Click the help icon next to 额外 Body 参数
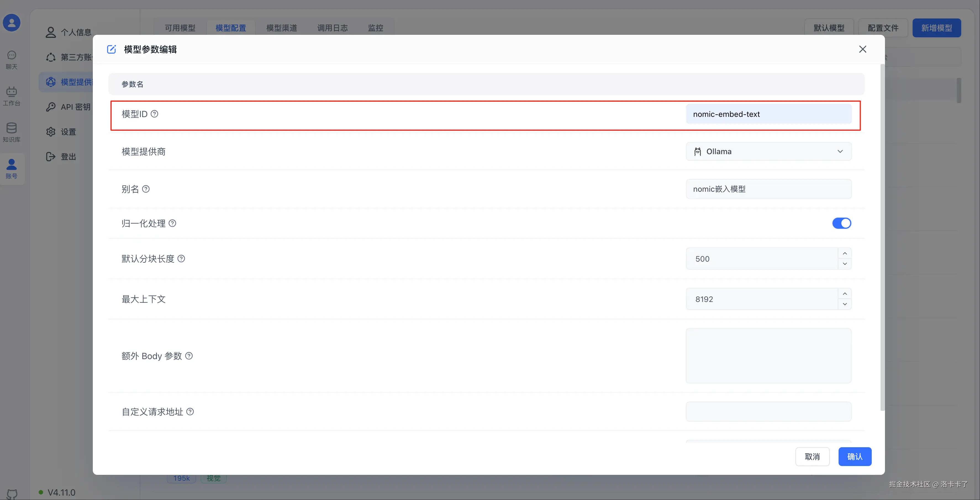The width and height of the screenshot is (980, 500). (x=189, y=356)
